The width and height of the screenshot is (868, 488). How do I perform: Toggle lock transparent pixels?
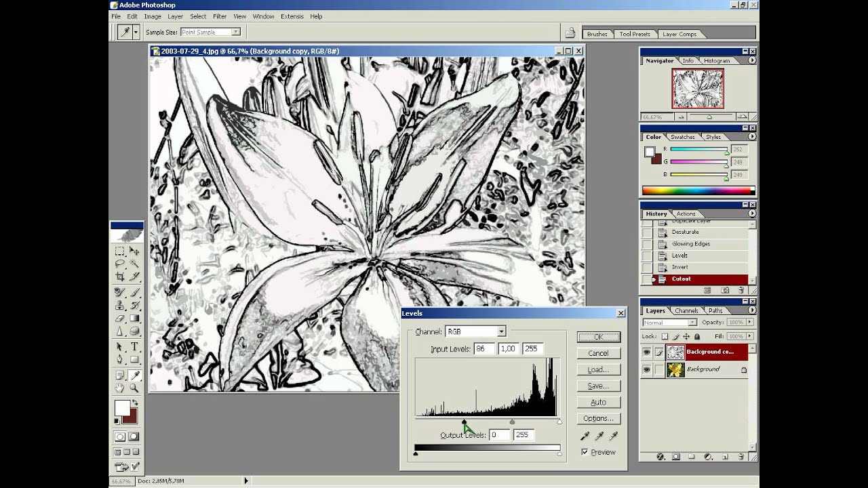pyautogui.click(x=665, y=336)
